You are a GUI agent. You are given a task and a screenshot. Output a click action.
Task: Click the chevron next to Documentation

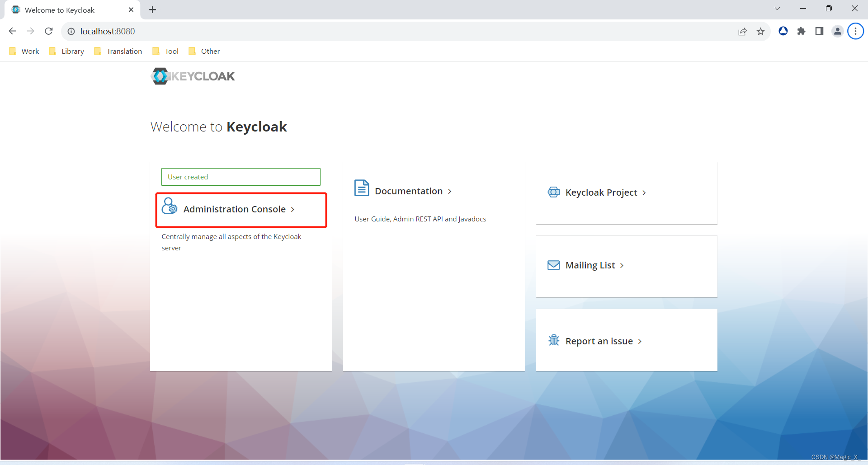point(450,192)
